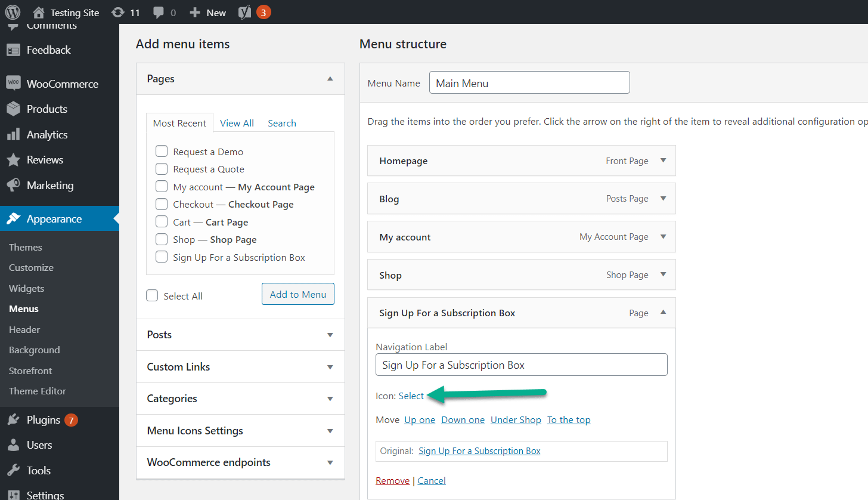Click inside the Menu Name field
868x500 pixels.
click(529, 82)
